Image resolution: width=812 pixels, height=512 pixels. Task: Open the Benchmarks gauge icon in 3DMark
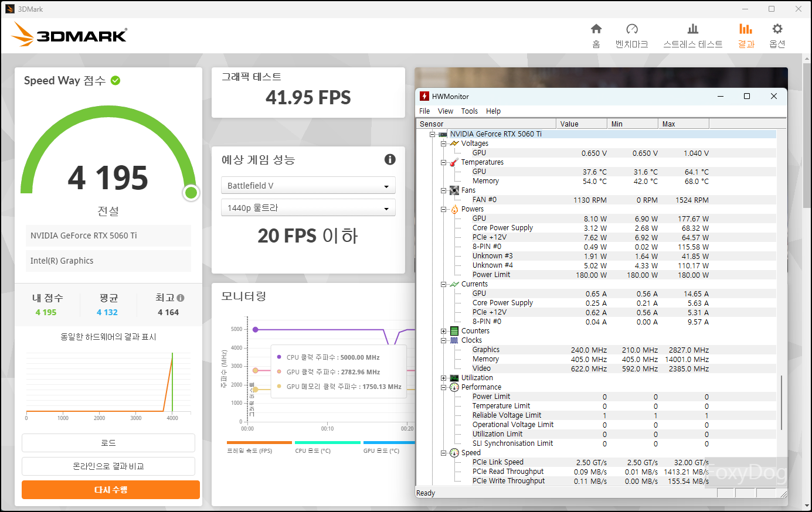click(x=632, y=29)
